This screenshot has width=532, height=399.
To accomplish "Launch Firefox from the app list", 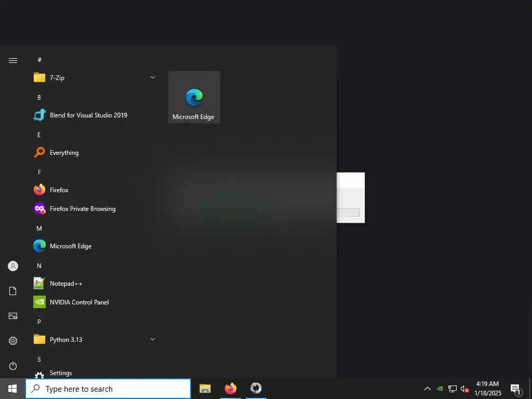I will (95, 190).
